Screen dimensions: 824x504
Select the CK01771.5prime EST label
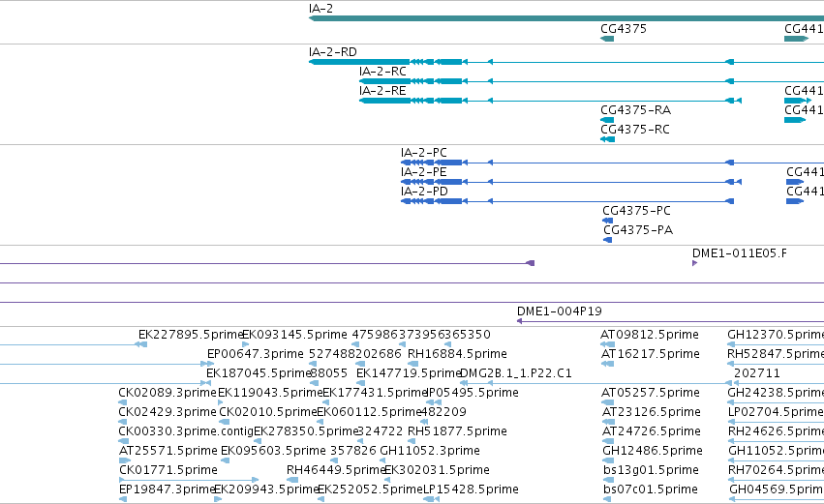pos(168,471)
